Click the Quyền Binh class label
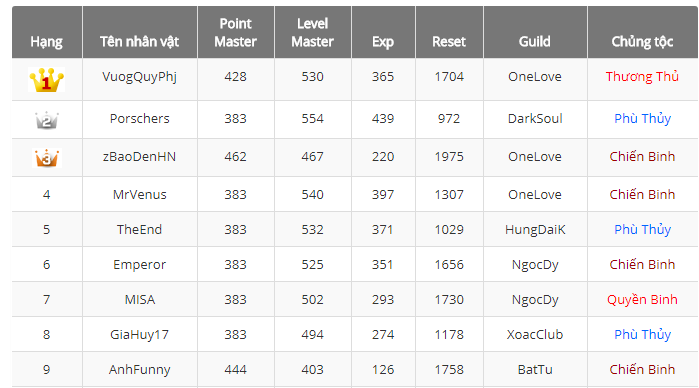 [x=642, y=300]
